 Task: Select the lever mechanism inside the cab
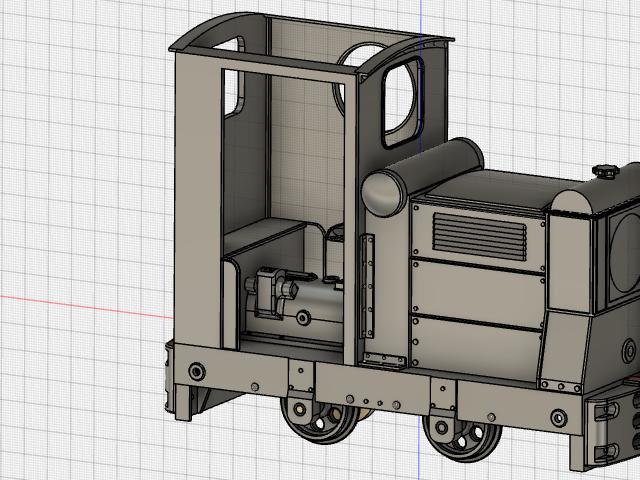point(270,292)
